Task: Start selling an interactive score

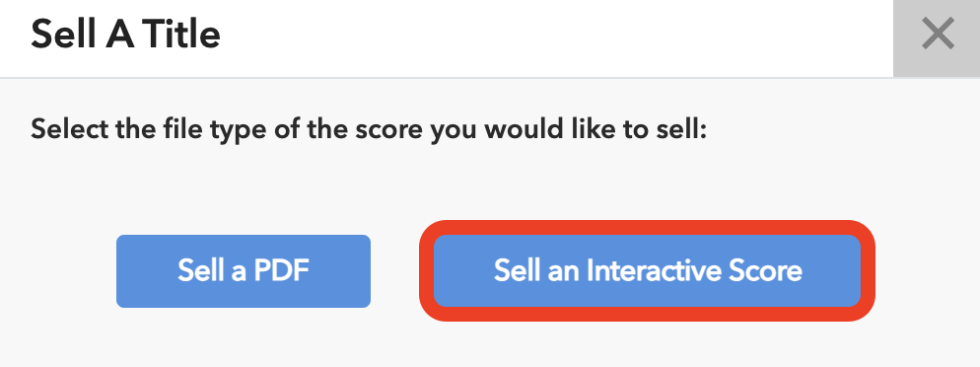Action: 648,270
